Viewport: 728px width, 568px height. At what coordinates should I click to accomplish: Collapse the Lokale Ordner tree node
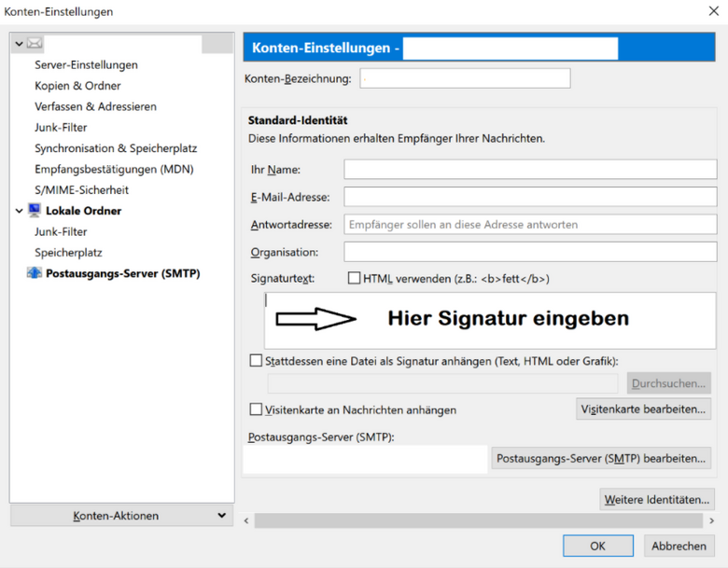tap(19, 211)
